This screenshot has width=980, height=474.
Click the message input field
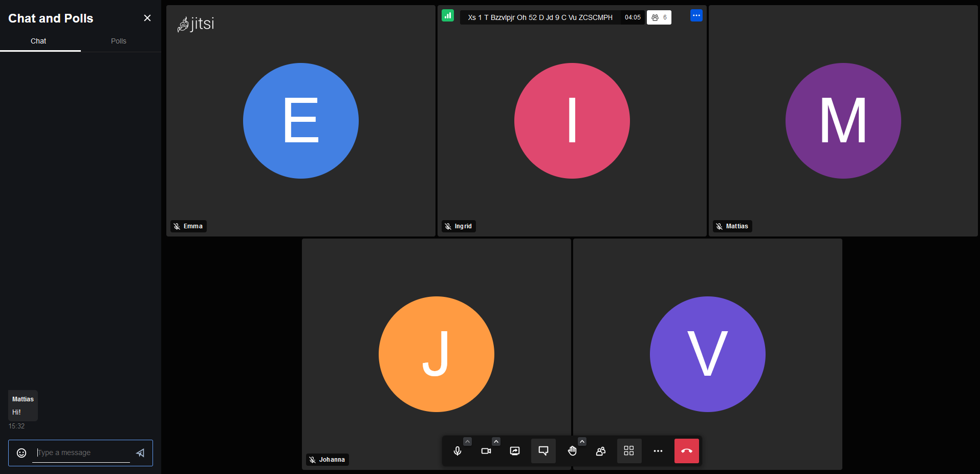point(82,453)
